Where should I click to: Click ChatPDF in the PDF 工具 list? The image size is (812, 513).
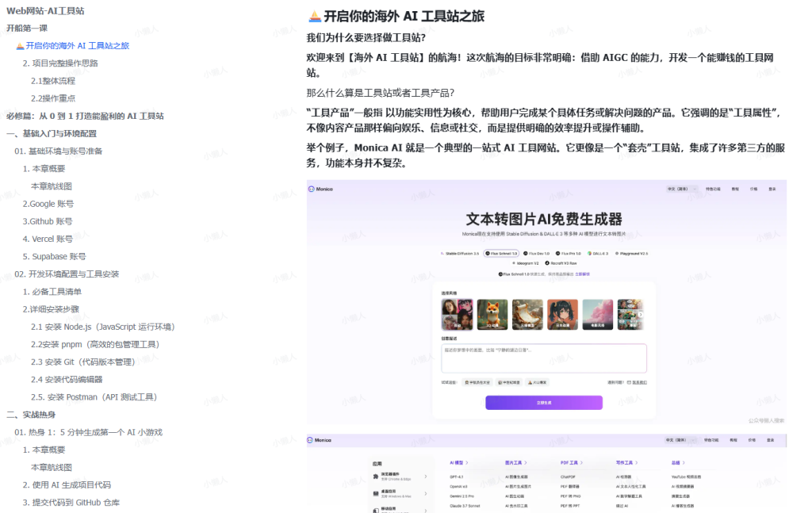(x=568, y=477)
